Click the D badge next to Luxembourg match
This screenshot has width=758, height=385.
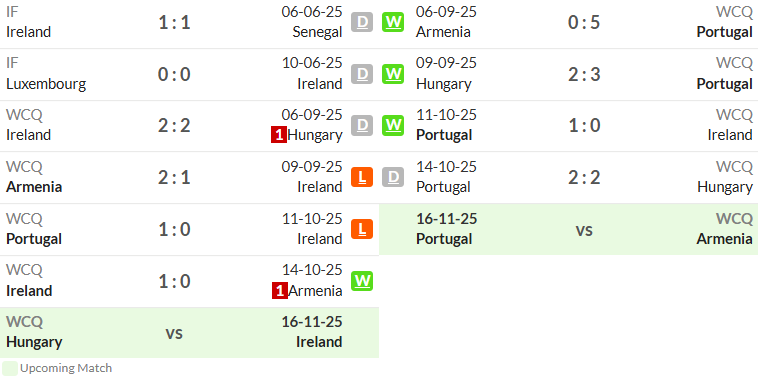pyautogui.click(x=362, y=74)
